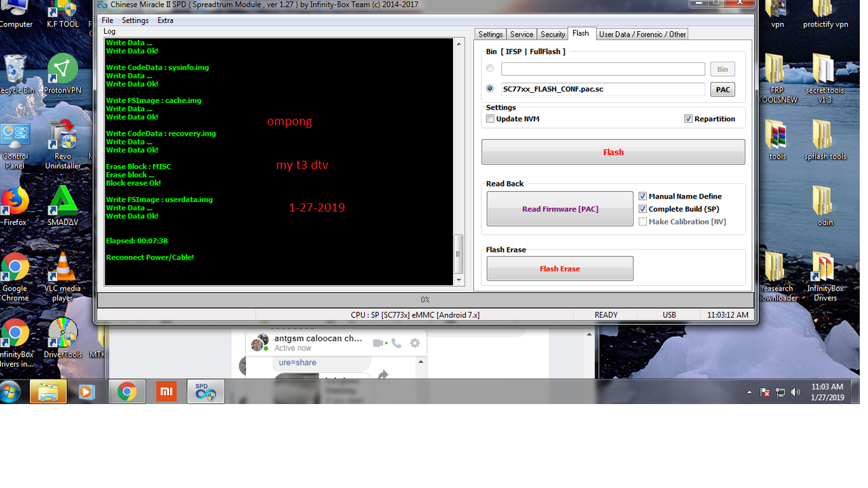
Task: Click the 0% progress bar
Action: pos(425,299)
